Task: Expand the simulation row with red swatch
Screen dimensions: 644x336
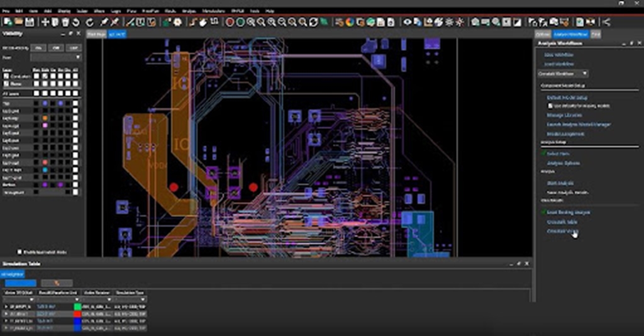Action: click(x=6, y=314)
